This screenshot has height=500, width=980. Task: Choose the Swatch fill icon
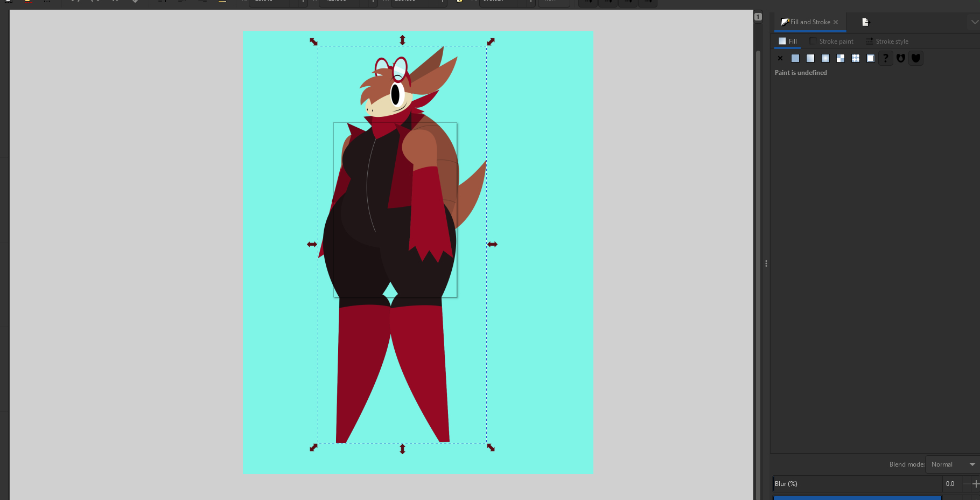pos(871,58)
